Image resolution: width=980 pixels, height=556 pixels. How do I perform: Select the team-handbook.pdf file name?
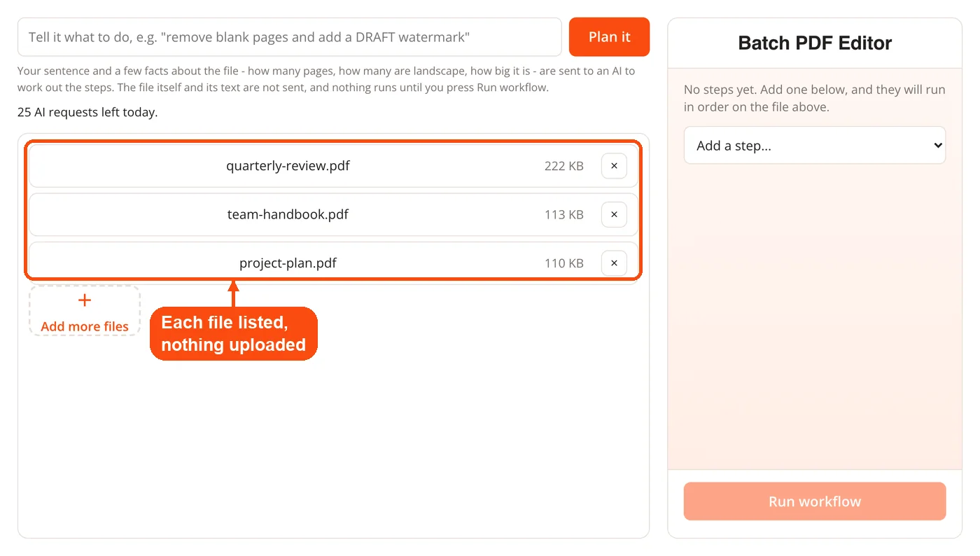[288, 214]
